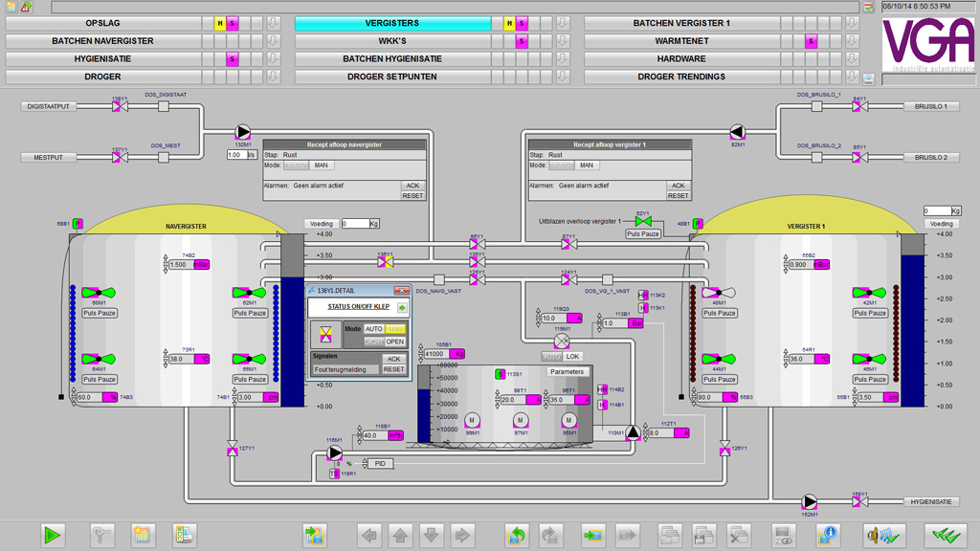Click the alarm sound speaker icon

[883, 536]
